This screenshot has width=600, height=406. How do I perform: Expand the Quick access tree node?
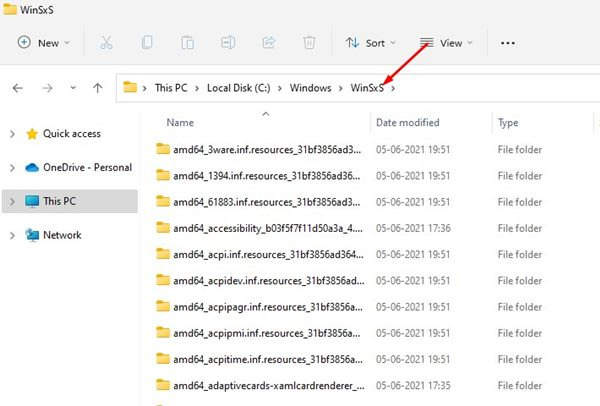coord(12,134)
